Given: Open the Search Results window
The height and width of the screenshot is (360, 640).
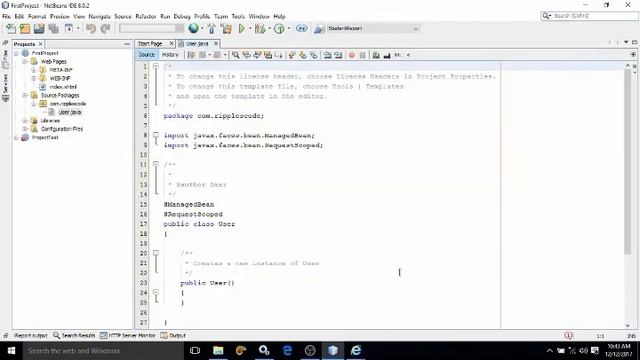Looking at the screenshot, I should [x=74, y=336].
